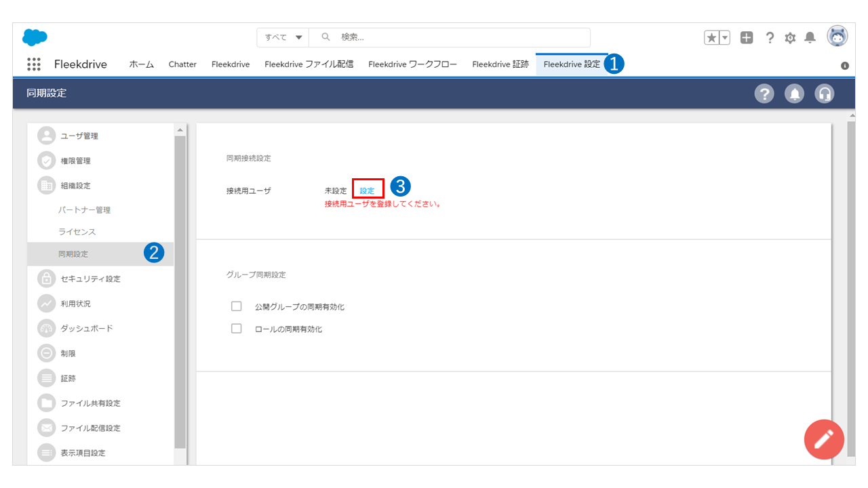
Task: Enable 公開グループの同期有効化 checkbox
Action: tap(237, 306)
